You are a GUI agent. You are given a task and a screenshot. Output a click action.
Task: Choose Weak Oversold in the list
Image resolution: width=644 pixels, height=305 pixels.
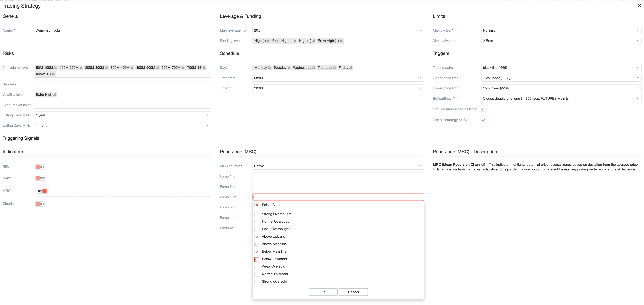(x=257, y=267)
